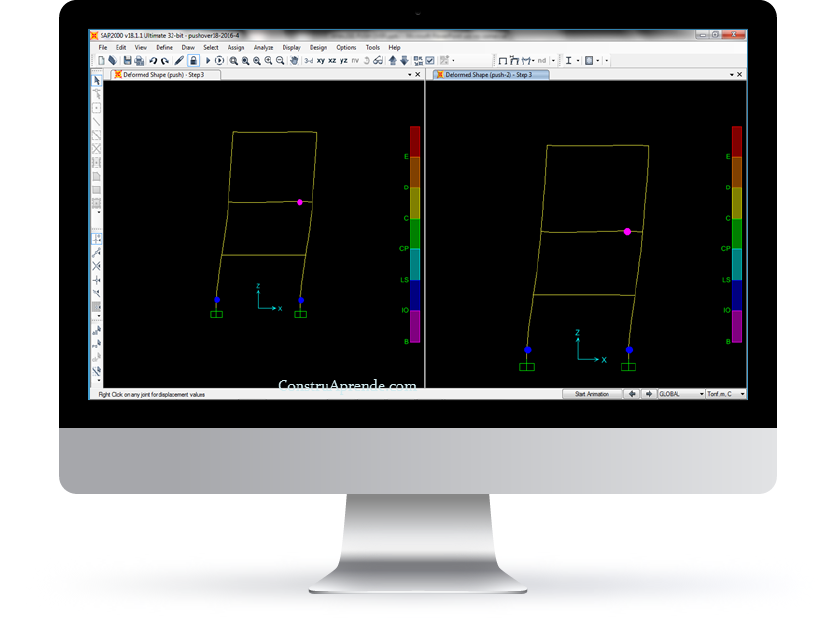Screen dimensions: 836x640
Task: Switch to the xz plane view
Action: coord(332,61)
